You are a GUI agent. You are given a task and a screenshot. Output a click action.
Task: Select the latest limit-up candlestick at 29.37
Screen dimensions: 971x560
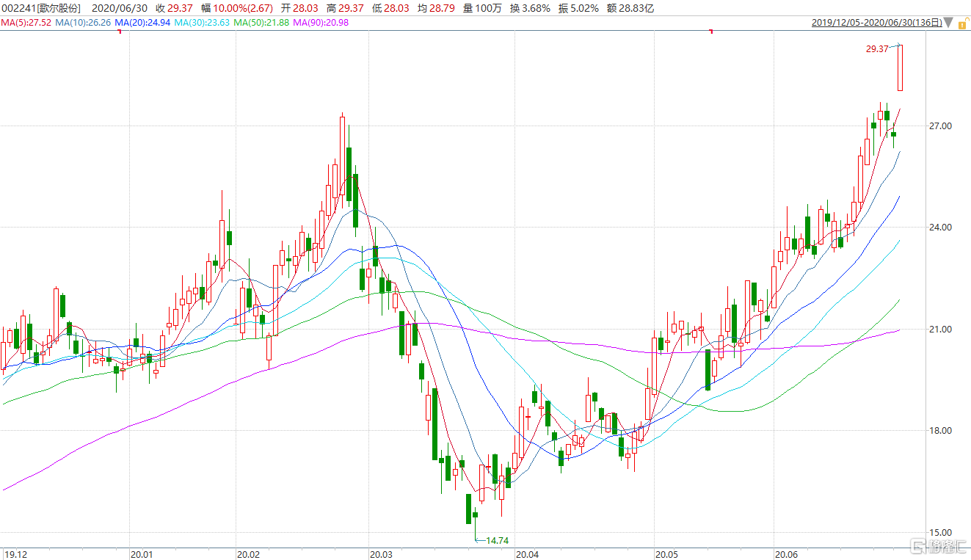(x=901, y=68)
